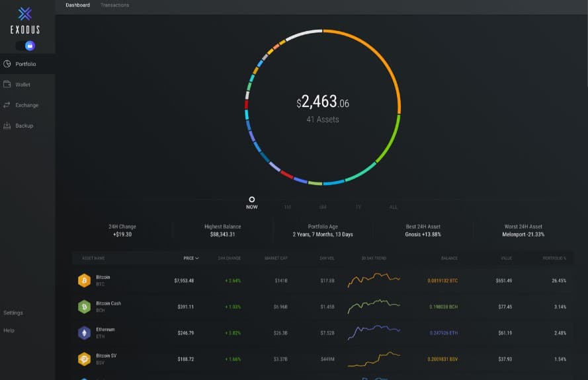Click the Ethereum asset name
Viewport: 588px width, 380px height.
105,330
